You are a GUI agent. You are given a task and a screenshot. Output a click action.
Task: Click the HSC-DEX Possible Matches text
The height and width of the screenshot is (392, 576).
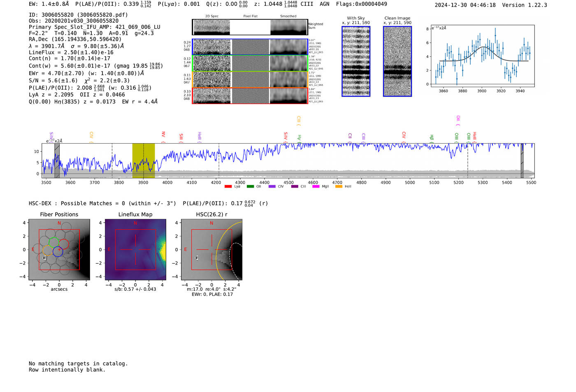[x=102, y=204]
